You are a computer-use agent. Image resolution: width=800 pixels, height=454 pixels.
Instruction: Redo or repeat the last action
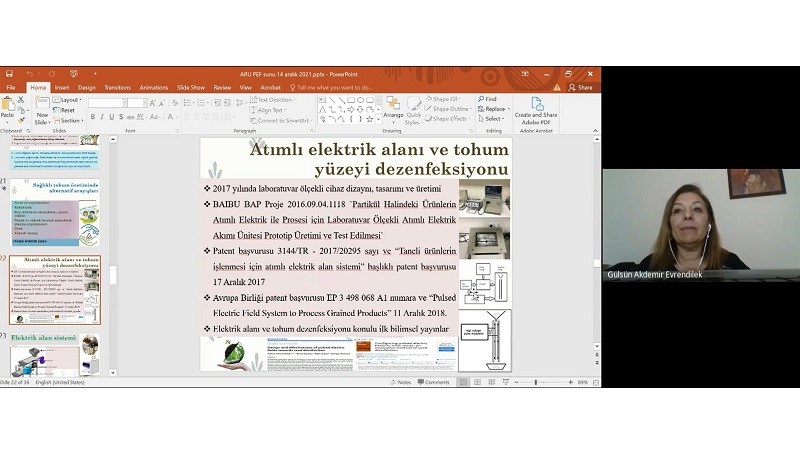tap(52, 74)
